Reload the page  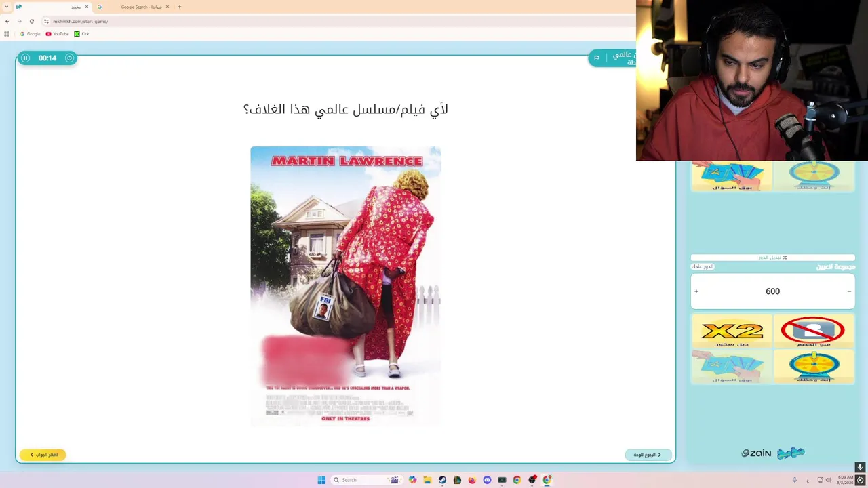click(31, 21)
